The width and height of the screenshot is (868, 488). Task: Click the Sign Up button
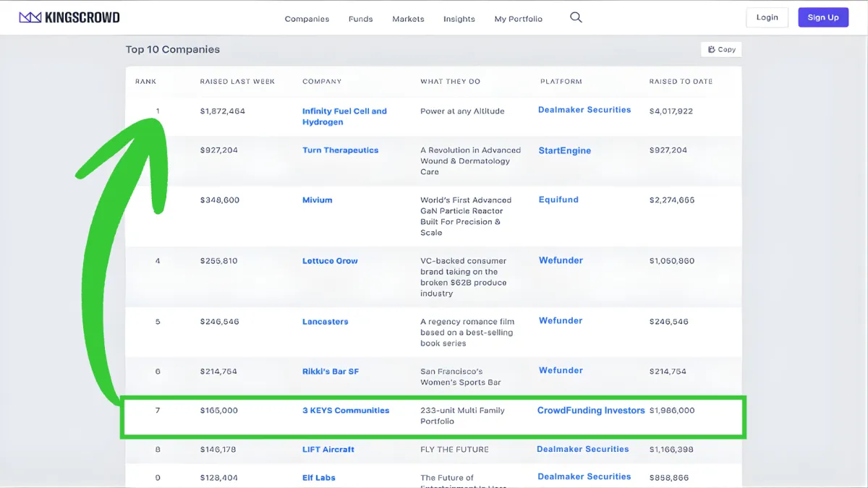click(823, 17)
